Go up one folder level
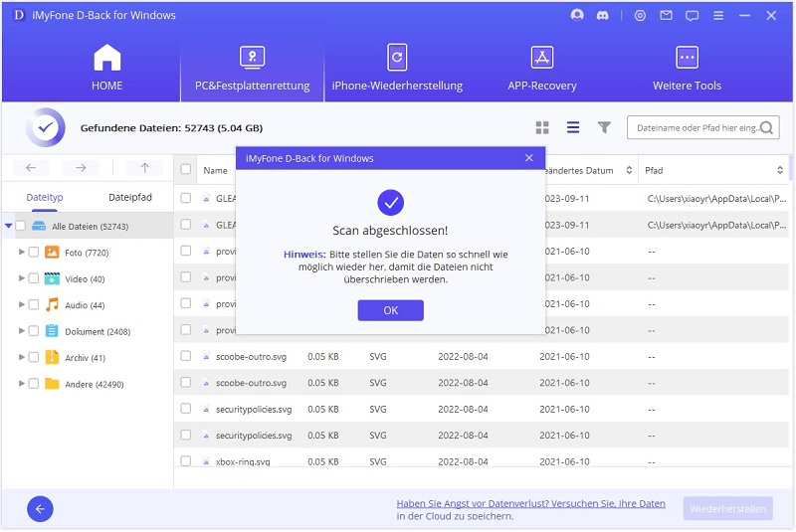796x532 pixels. point(144,168)
